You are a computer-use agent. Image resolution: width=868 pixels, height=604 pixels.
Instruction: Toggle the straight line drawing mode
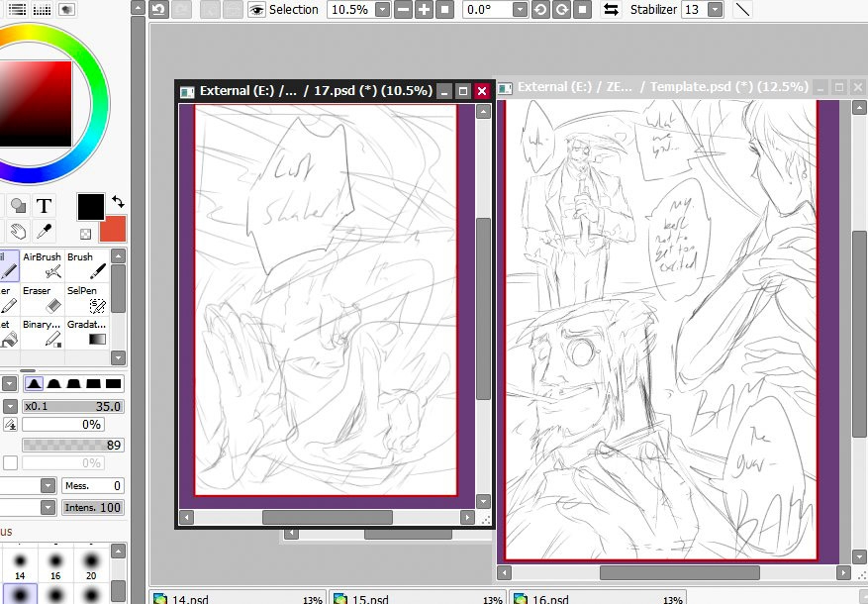coord(741,10)
